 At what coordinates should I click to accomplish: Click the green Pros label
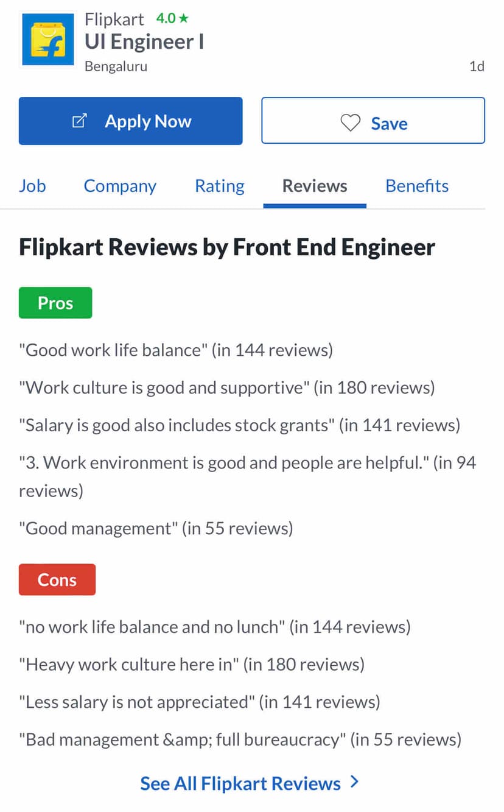click(x=55, y=303)
